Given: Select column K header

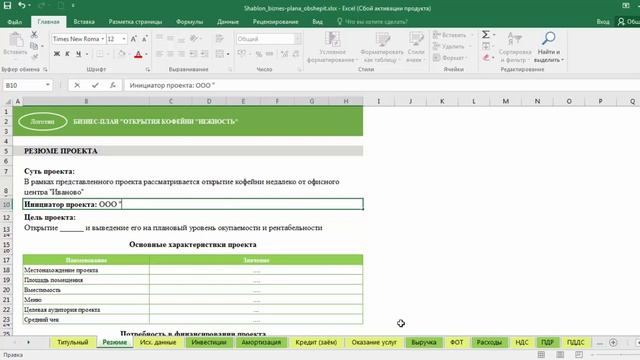Looking at the screenshot, I should (442, 101).
